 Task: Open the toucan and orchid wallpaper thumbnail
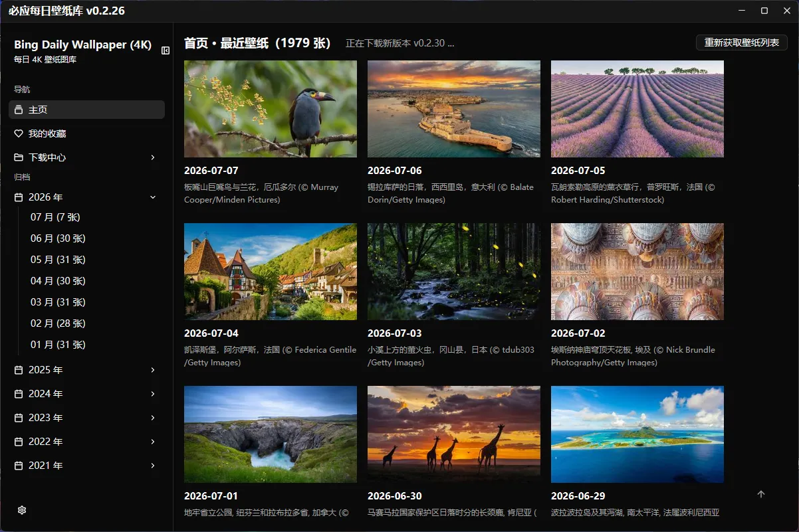tap(271, 109)
